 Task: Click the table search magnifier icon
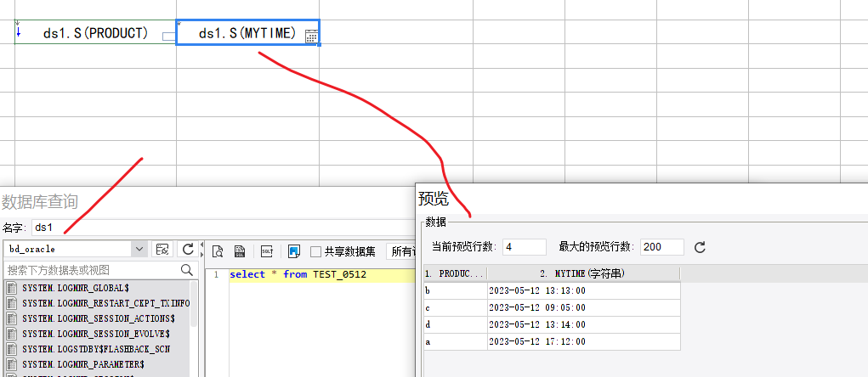pos(187,270)
